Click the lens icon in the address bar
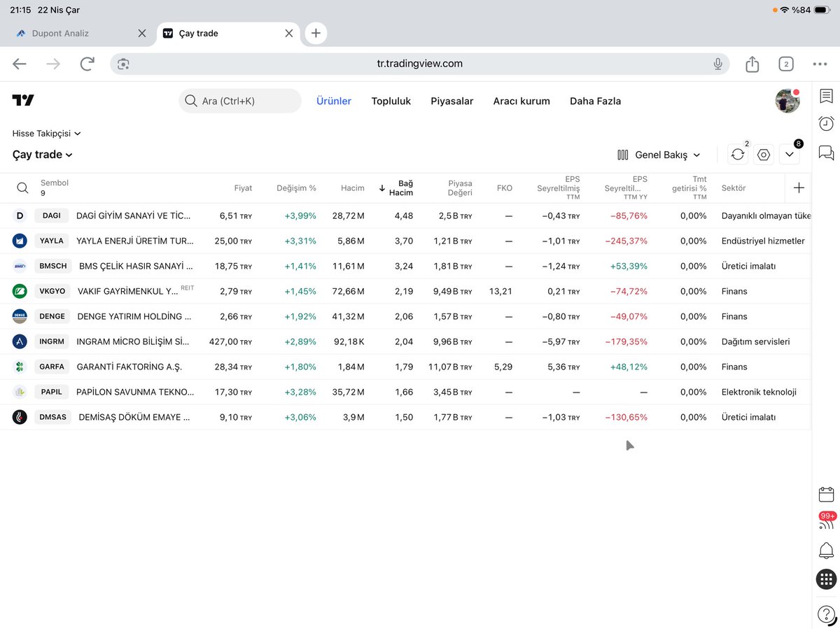840x629 pixels. point(123,64)
